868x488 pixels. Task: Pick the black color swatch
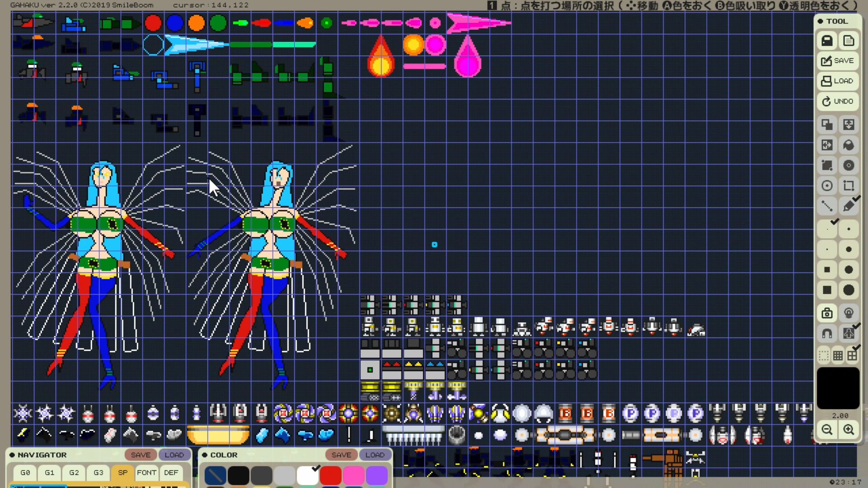tap(238, 475)
